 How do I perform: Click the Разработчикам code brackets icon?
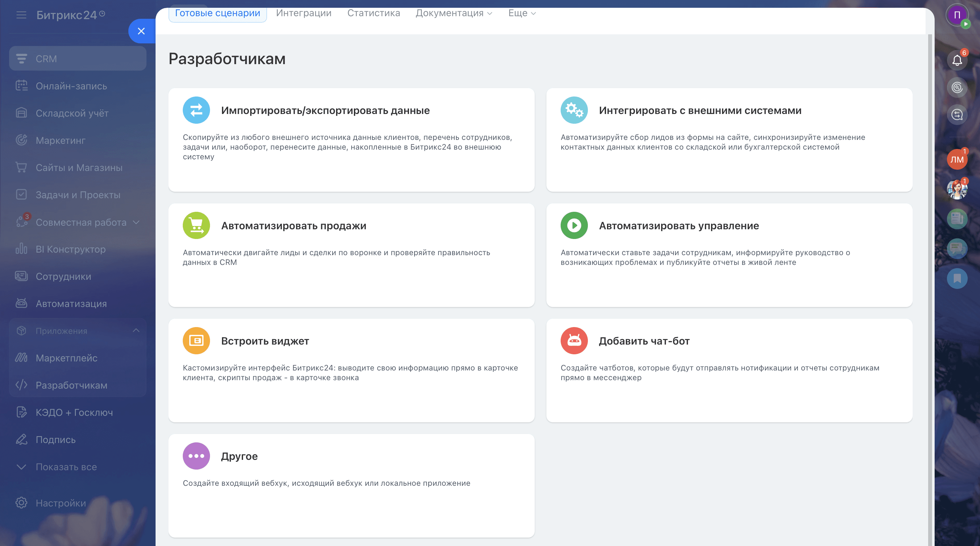22,385
